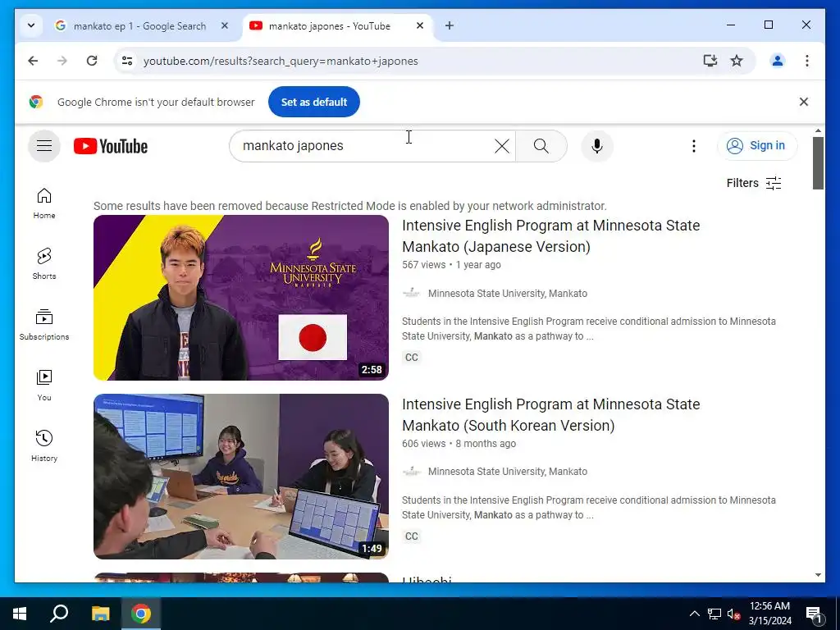This screenshot has width=840, height=630.
Task: Open YouTube settings three-dot menu
Action: tap(694, 146)
